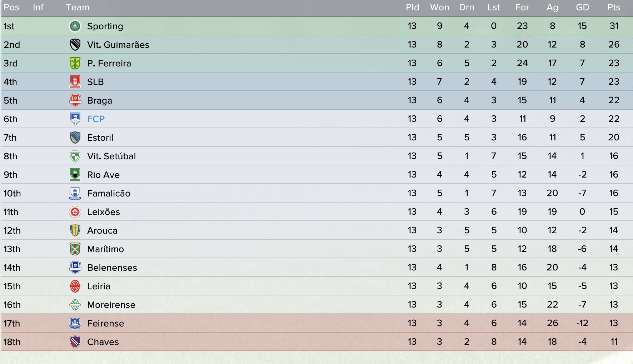Screen dimensions: 633x364
Task: Click the Team column header
Action: pos(78,8)
